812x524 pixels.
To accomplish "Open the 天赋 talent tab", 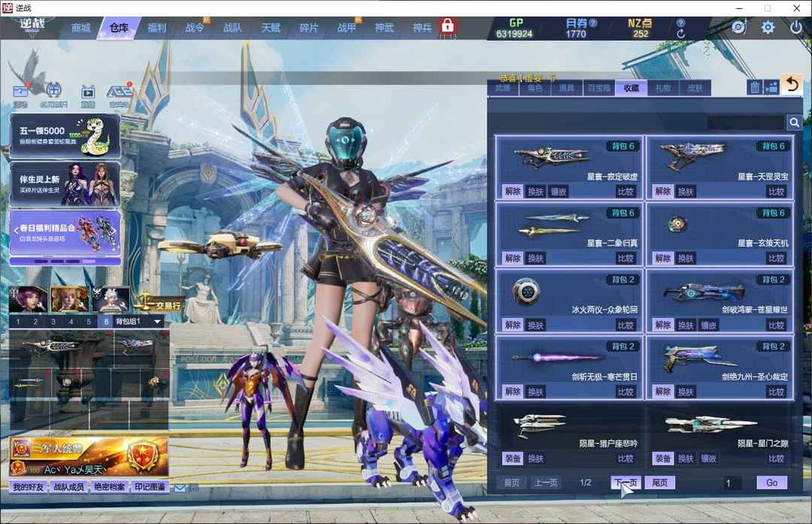I will (271, 28).
